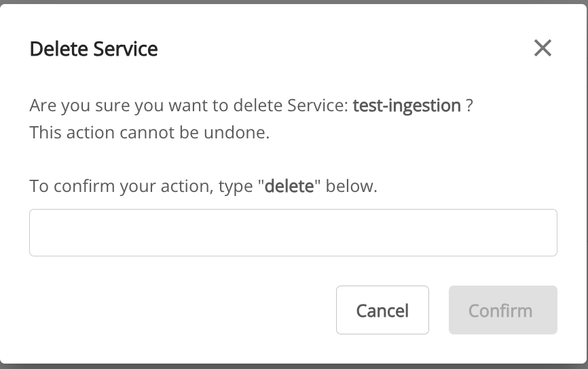
Task: Focus the empty box under the instruction
Action: [293, 233]
